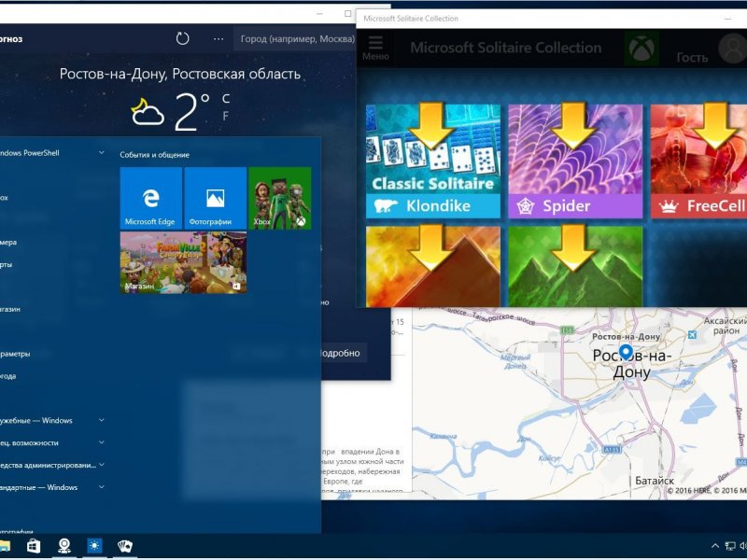Open the Microsoft Edge tile
This screenshot has width=747, height=560.
click(151, 198)
